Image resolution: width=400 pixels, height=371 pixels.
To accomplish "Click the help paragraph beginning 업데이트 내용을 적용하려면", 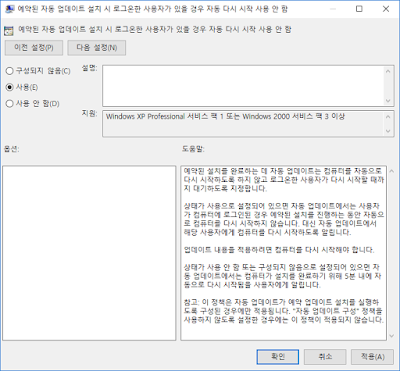I will [279, 250].
